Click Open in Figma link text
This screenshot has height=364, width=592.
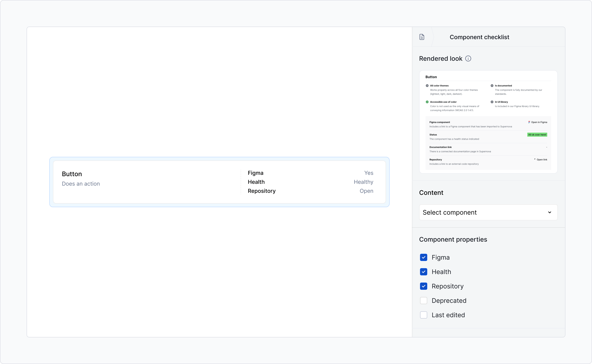(x=539, y=122)
